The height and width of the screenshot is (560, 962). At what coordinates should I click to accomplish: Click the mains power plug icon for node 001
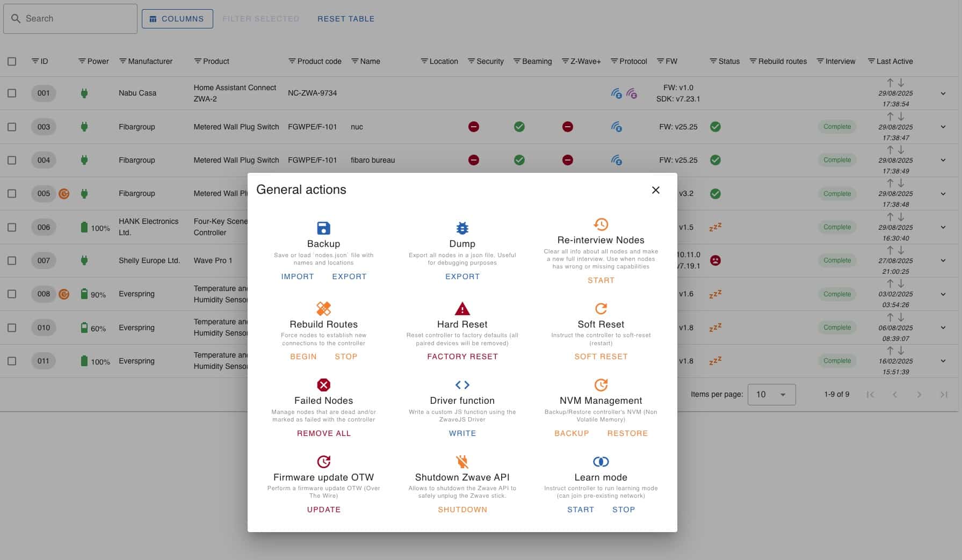84,93
